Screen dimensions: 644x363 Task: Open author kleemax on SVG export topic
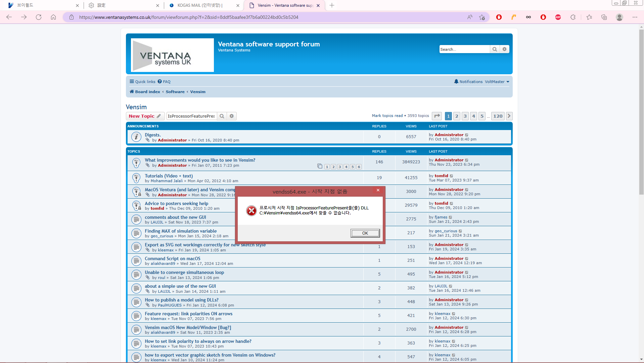click(166, 250)
